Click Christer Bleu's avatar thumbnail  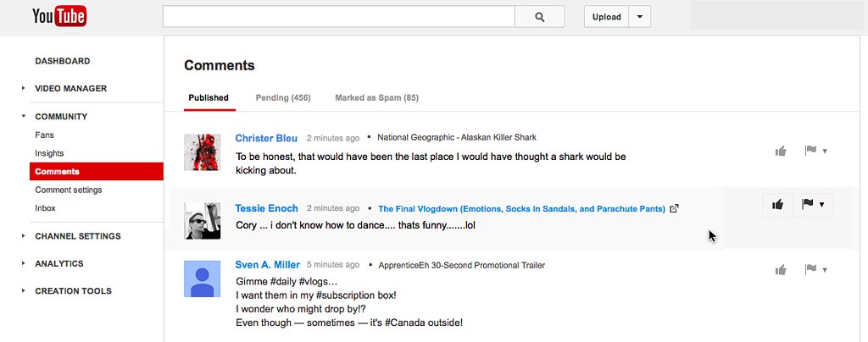(202, 152)
